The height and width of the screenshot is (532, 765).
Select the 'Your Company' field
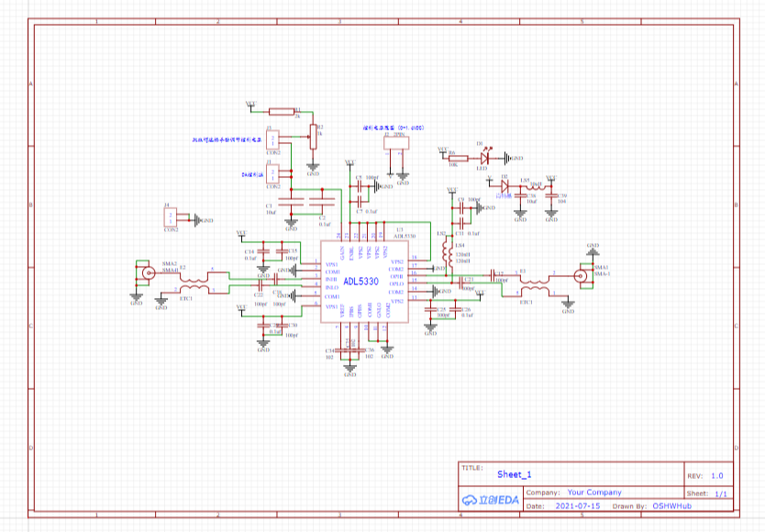(x=594, y=492)
